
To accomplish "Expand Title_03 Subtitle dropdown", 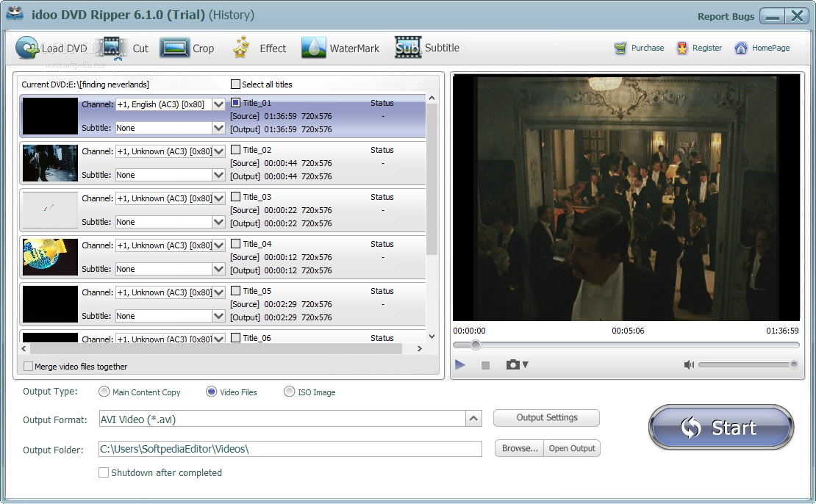I will tap(218, 222).
